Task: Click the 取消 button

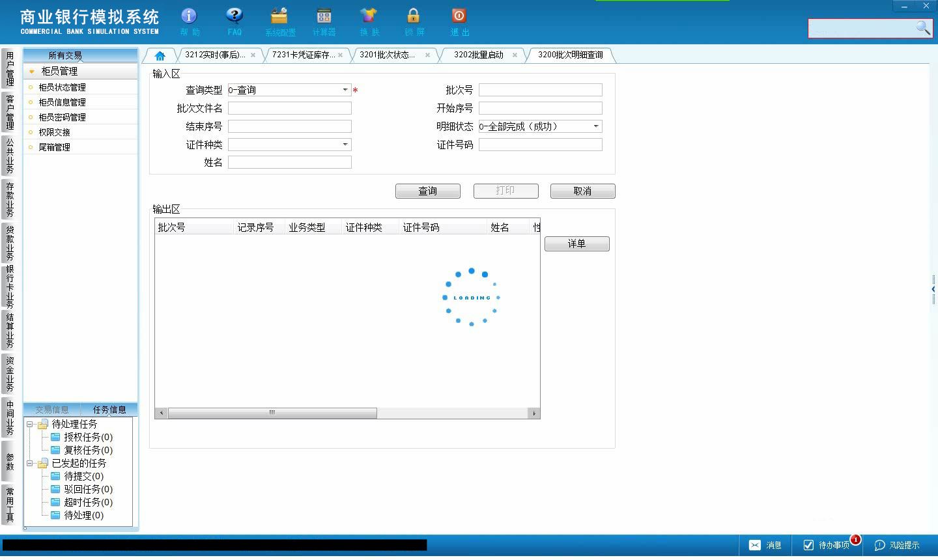Action: 583,191
